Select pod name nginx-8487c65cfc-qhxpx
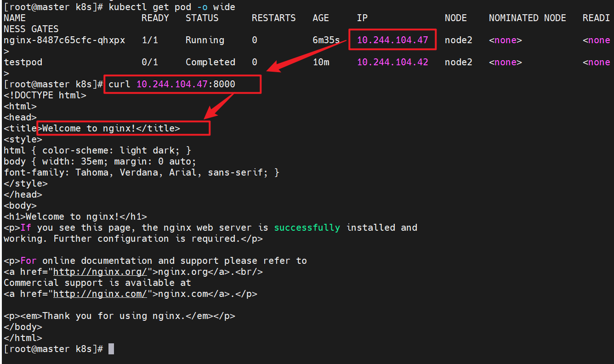 (64, 40)
